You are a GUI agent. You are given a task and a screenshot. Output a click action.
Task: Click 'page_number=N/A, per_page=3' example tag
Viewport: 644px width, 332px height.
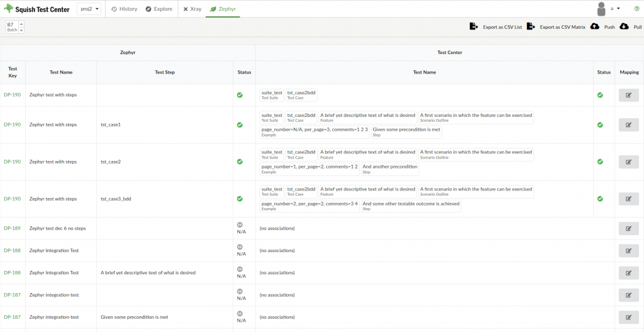click(x=314, y=132)
